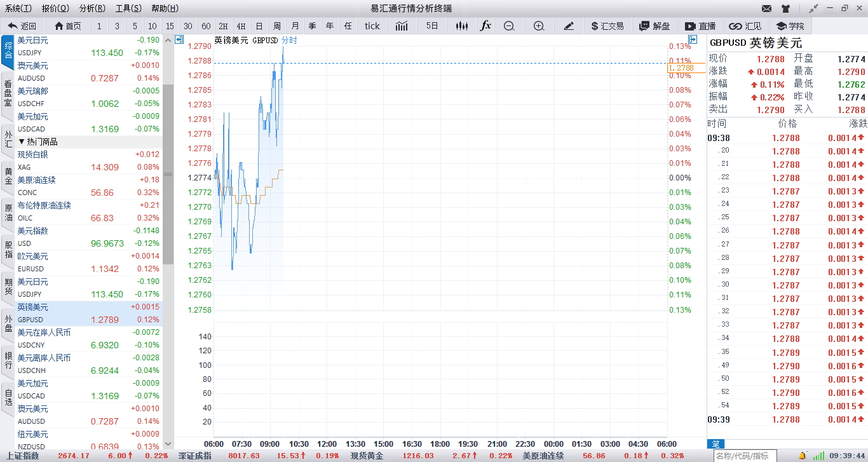The width and height of the screenshot is (868, 462).
Task: Switch to candlestick chart icon
Action: tap(463, 26)
